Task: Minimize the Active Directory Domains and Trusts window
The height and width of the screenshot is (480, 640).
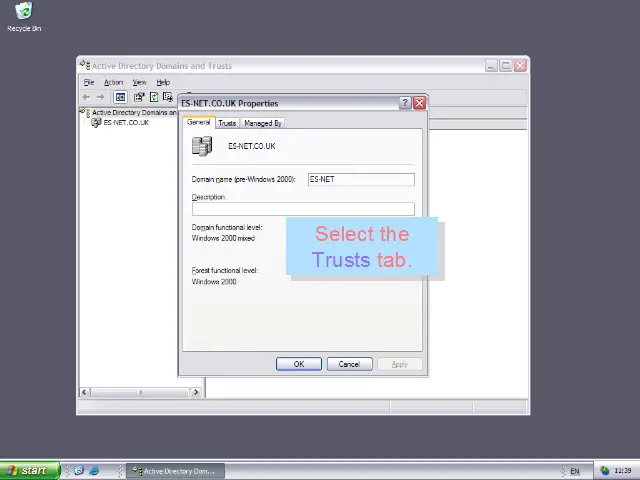Action: tap(491, 65)
